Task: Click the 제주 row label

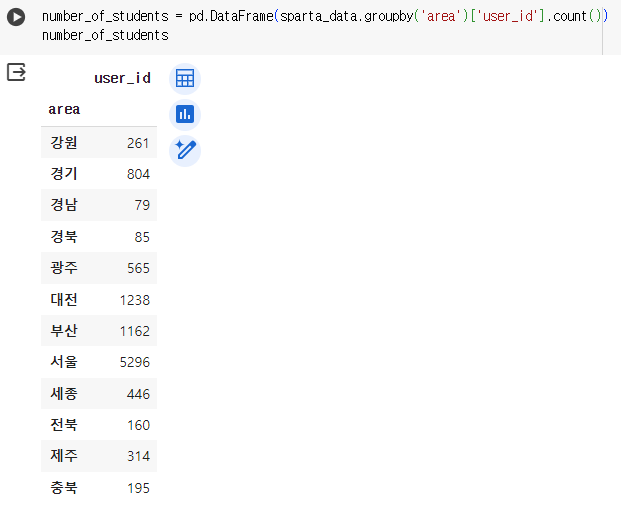Action: pos(64,456)
